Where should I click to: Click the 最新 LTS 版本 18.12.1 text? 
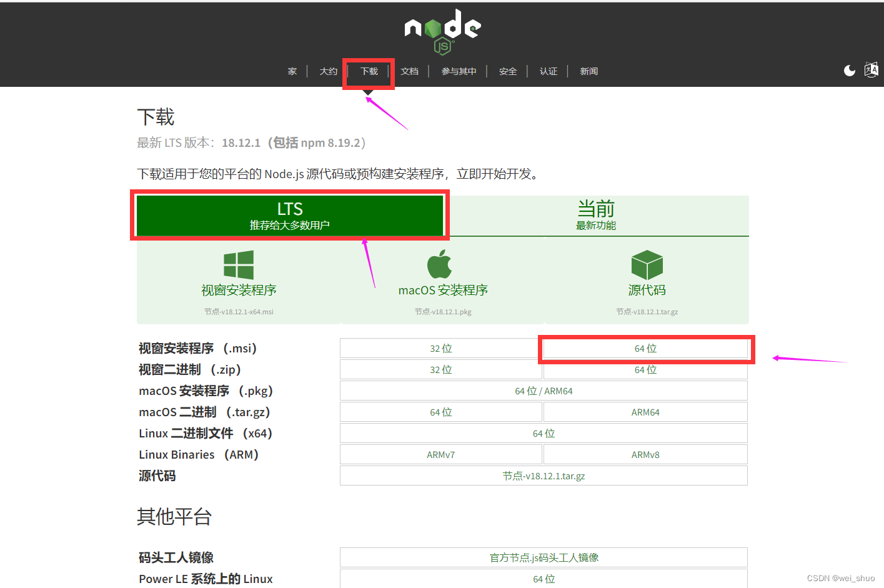251,143
